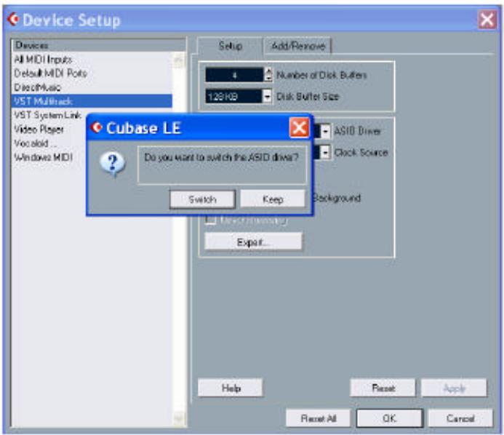Click the Clock Source label
The width and height of the screenshot is (504, 435).
(361, 152)
